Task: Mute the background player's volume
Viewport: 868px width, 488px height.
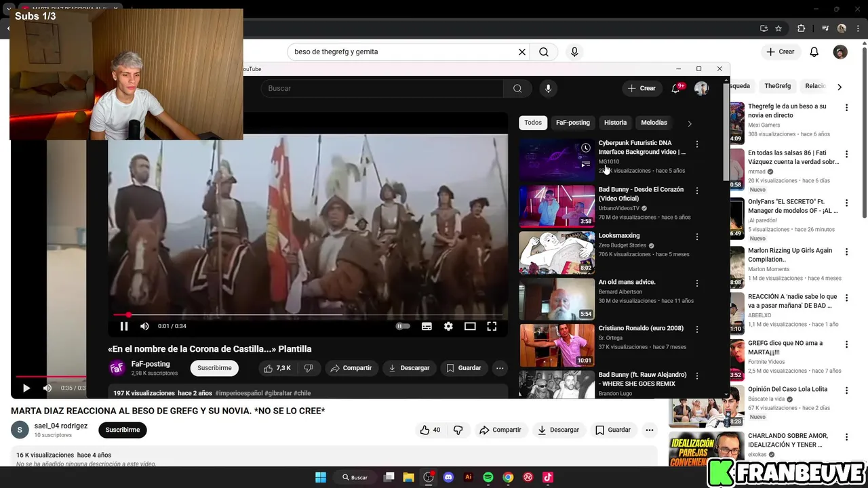Action: 47,388
